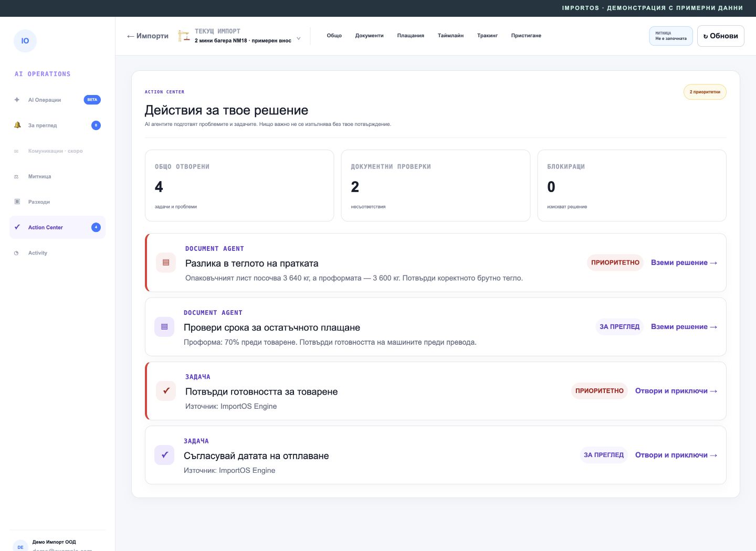Click the Комуникации envelope icon
Image resolution: width=756 pixels, height=551 pixels.
[x=16, y=151]
